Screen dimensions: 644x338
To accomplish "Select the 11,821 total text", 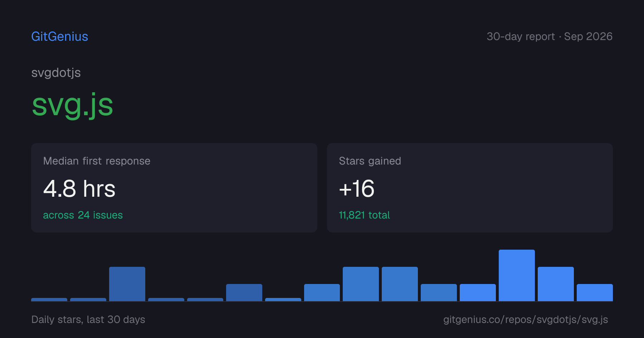I will pos(364,215).
